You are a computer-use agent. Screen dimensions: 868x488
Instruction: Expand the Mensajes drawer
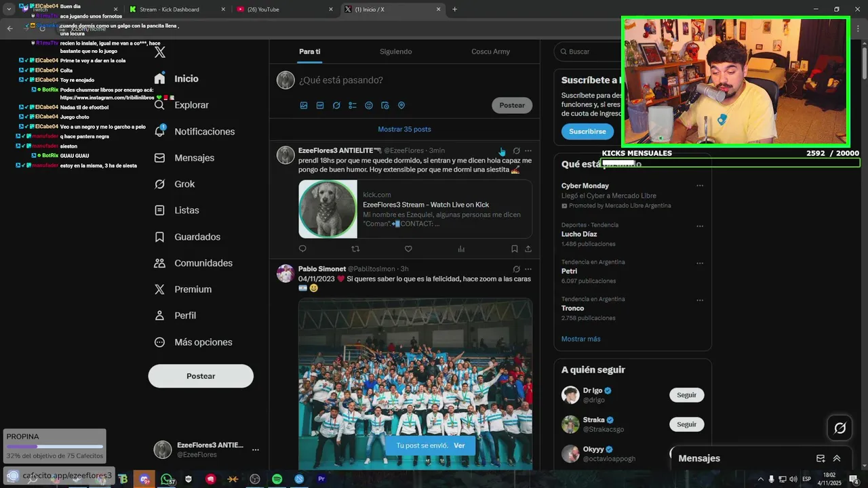[x=837, y=458]
